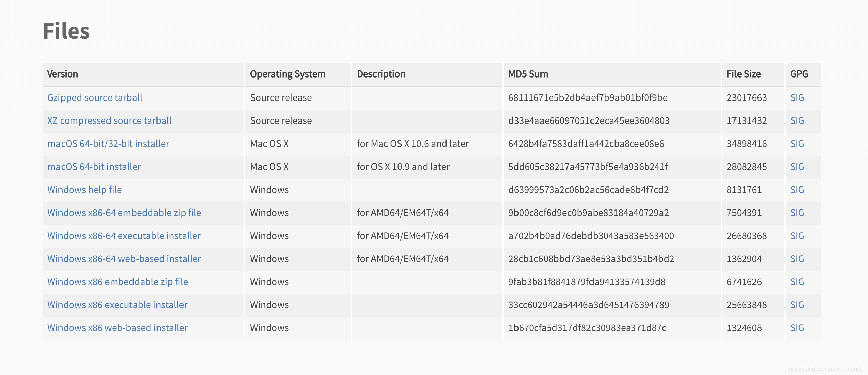
Task: Click file size 25663848
Action: tap(747, 305)
